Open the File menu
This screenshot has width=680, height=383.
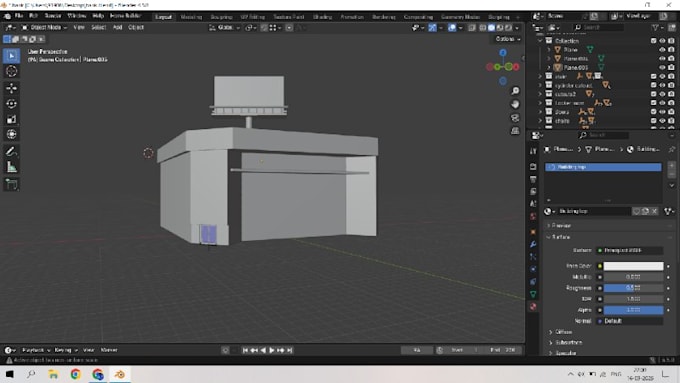[19, 16]
